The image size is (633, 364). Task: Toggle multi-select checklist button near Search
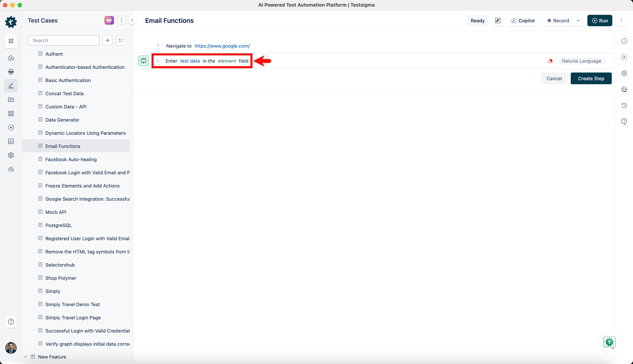pos(121,40)
